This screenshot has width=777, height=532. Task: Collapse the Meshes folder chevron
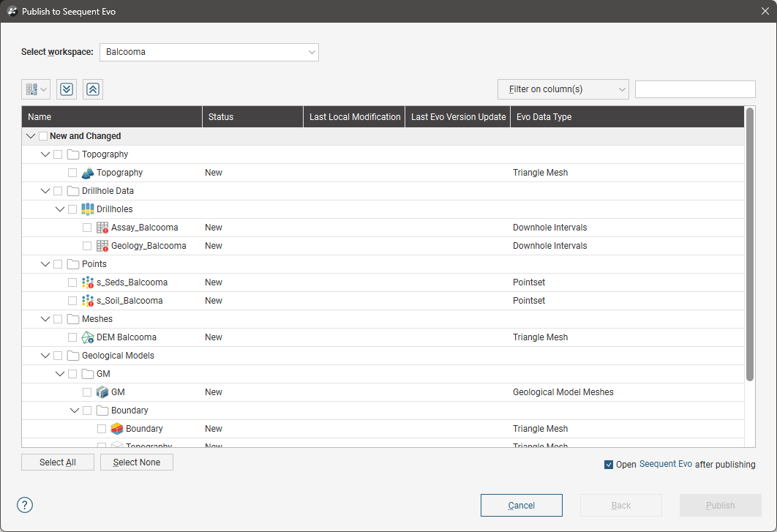[45, 319]
